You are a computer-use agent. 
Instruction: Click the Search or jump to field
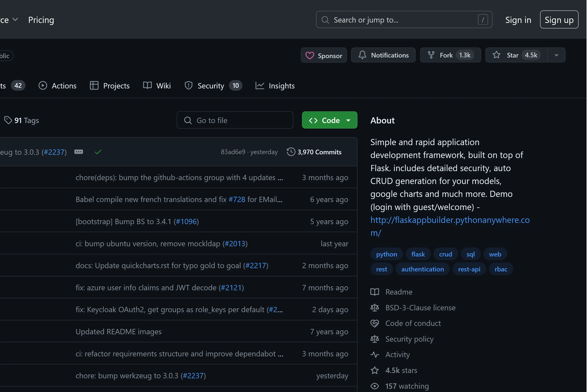[x=404, y=19]
